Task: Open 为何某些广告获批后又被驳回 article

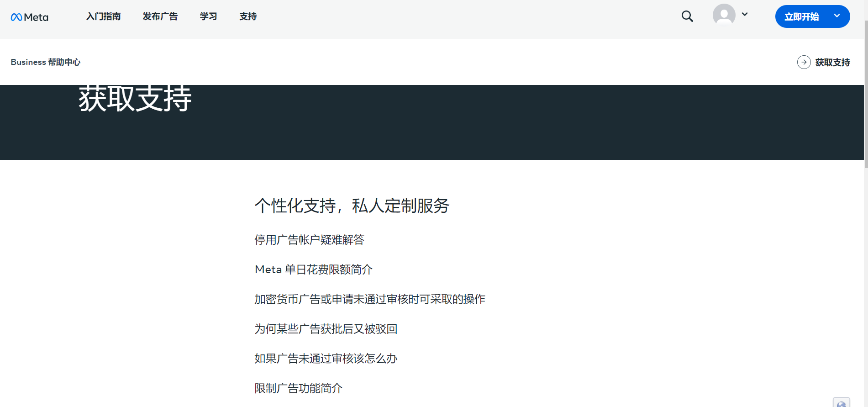Action: (326, 329)
